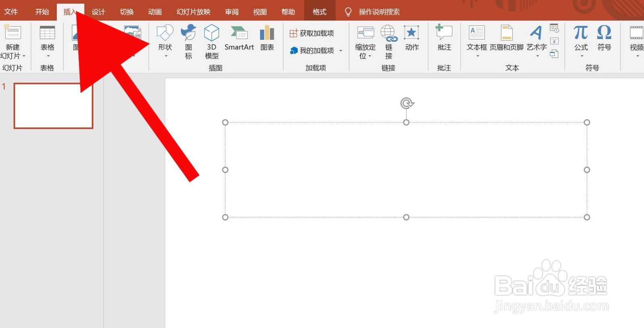Insert a 图表 (Chart)
644x328 pixels.
[267, 38]
